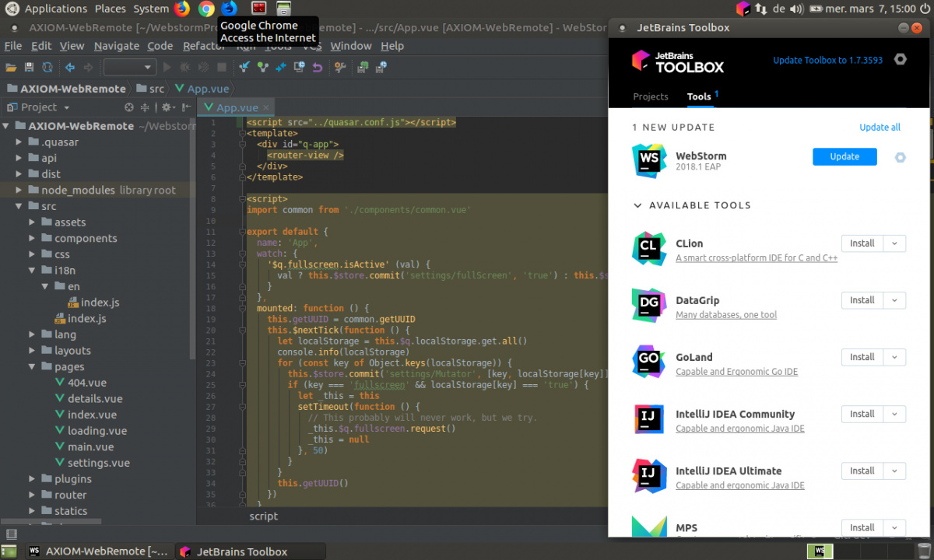Expand the node_modules folder
The height and width of the screenshot is (560, 934).
click(x=19, y=190)
